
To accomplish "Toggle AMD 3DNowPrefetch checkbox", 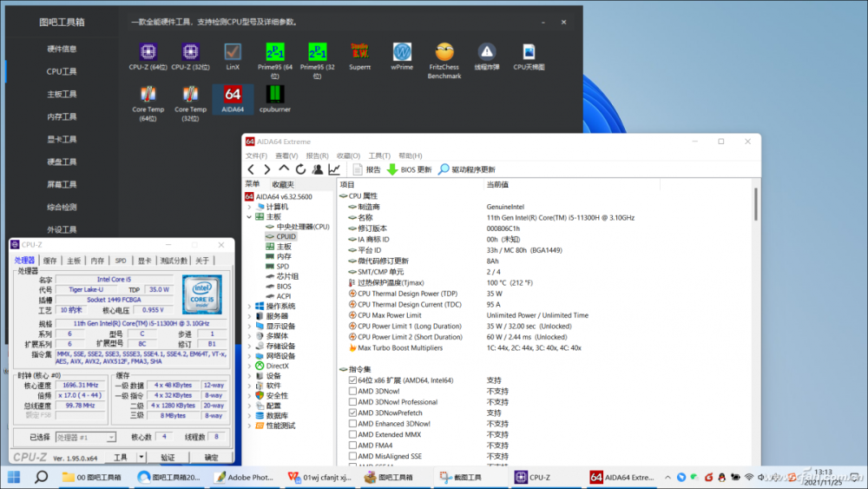I will pyautogui.click(x=352, y=413).
